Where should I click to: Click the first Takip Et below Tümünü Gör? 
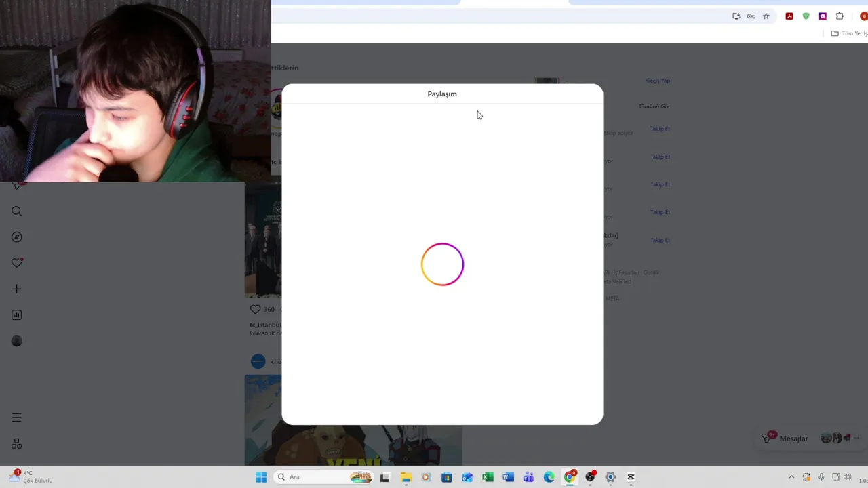660,129
